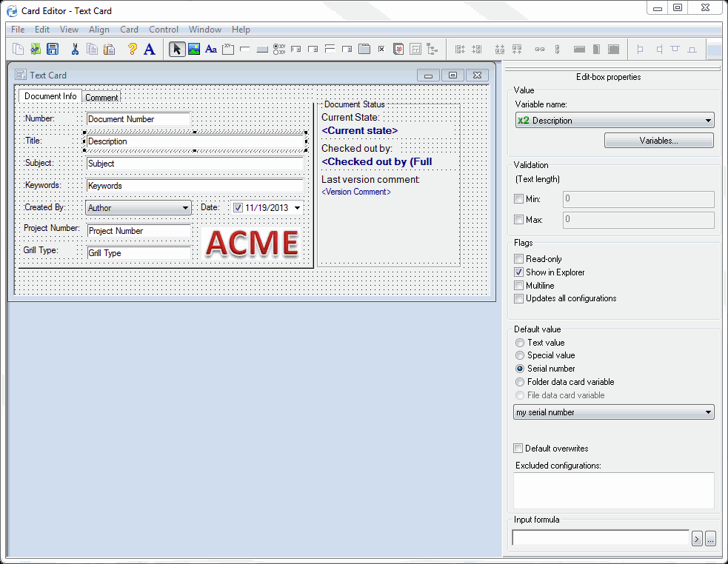
Task: Choose the radio button control tool
Action: pos(279,50)
